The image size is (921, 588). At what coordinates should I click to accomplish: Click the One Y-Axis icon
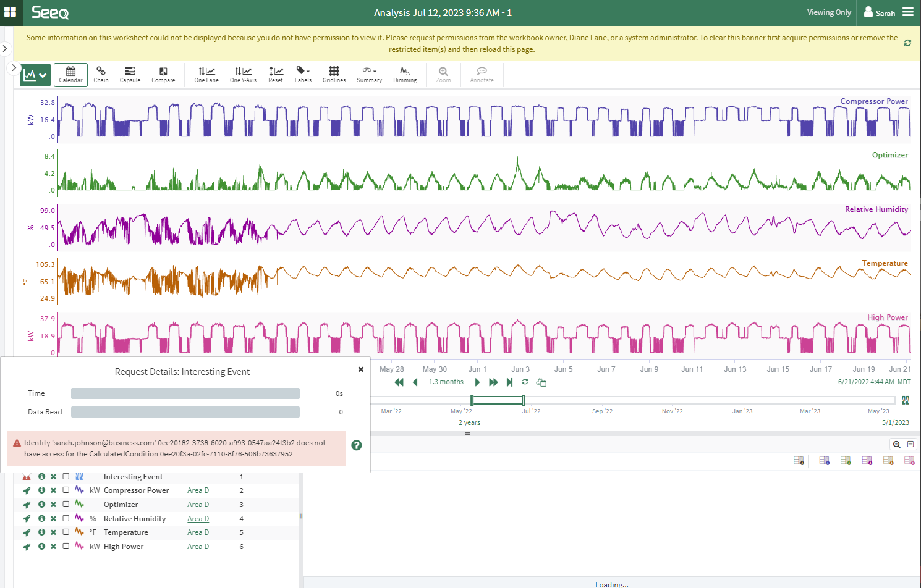243,75
